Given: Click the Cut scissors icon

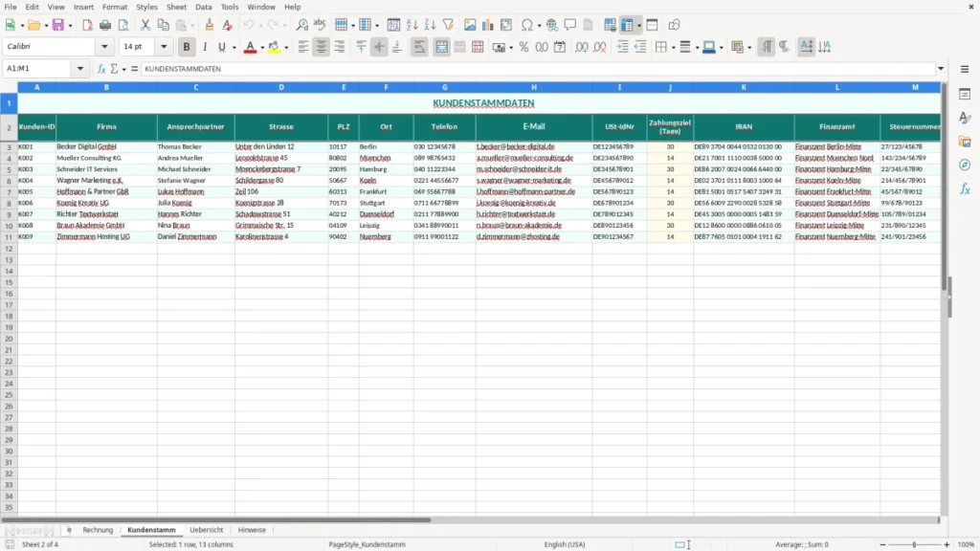Looking at the screenshot, I should (x=145, y=25).
